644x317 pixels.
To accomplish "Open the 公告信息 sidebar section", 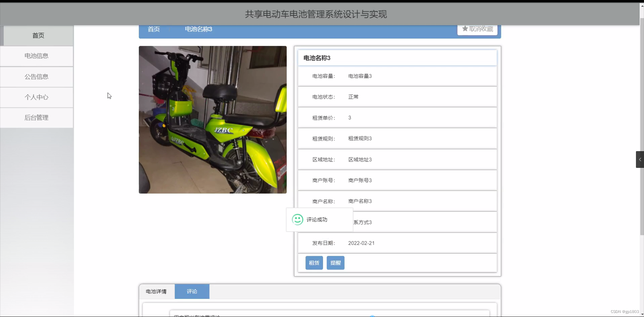I will [x=37, y=76].
